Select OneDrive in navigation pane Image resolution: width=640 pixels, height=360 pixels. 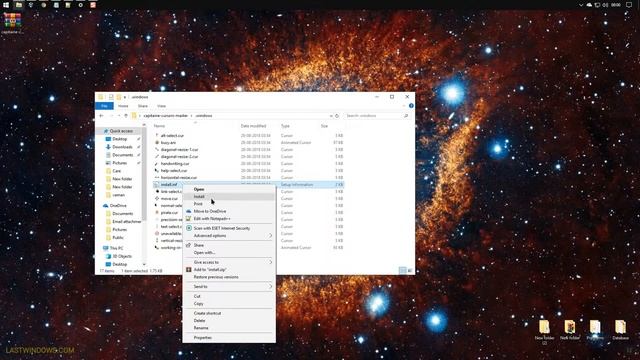pos(118,206)
